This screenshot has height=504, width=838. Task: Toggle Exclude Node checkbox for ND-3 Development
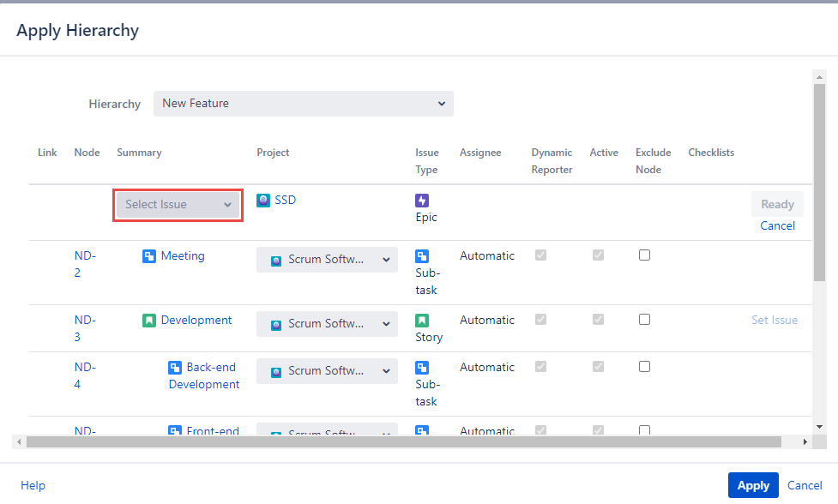644,320
